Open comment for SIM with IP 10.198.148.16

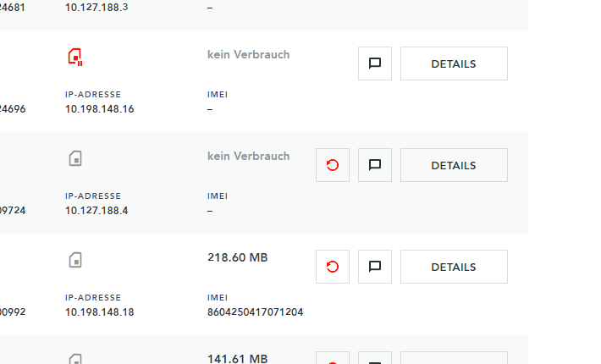pos(375,63)
